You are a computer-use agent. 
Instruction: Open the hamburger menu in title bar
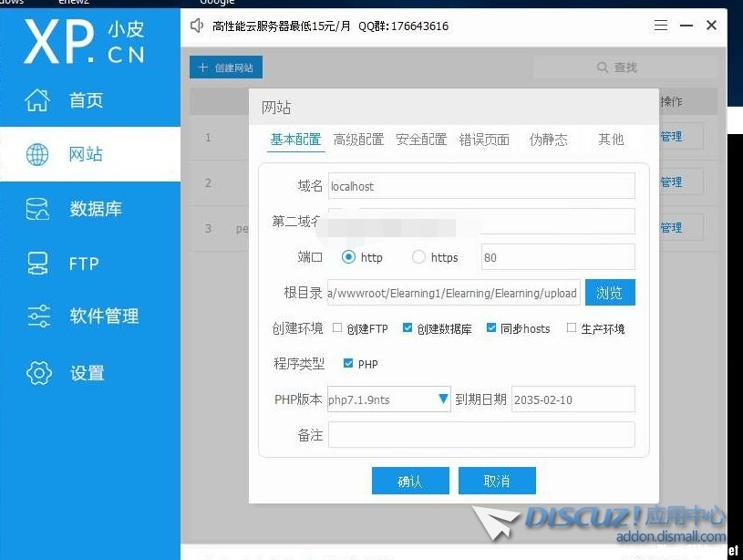[x=662, y=26]
